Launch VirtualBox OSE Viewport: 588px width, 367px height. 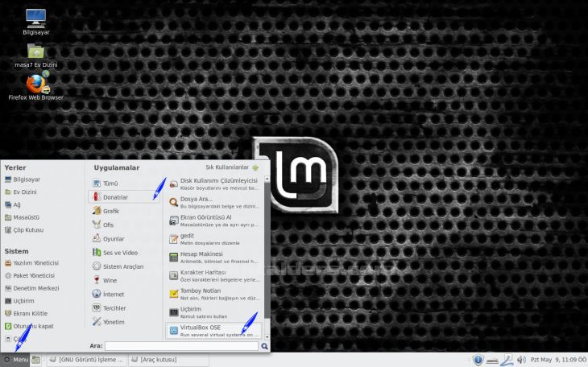[213, 331]
